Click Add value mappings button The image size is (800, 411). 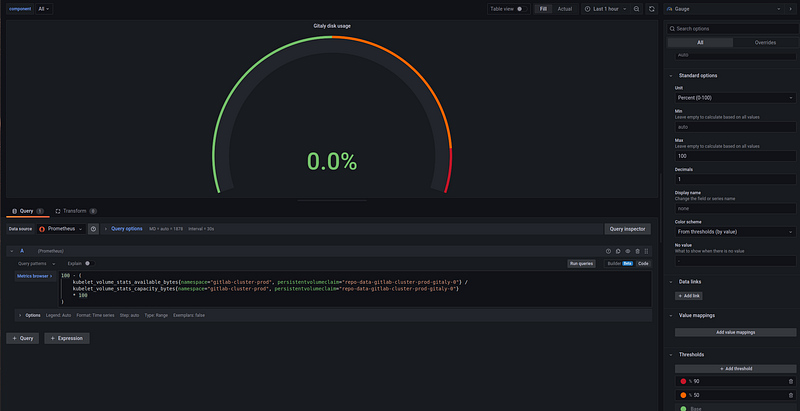[735, 332]
